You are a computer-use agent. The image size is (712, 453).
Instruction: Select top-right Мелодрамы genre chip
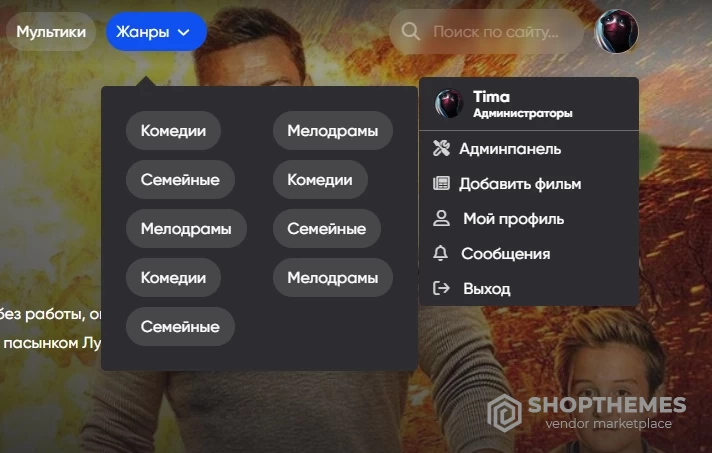coord(332,131)
